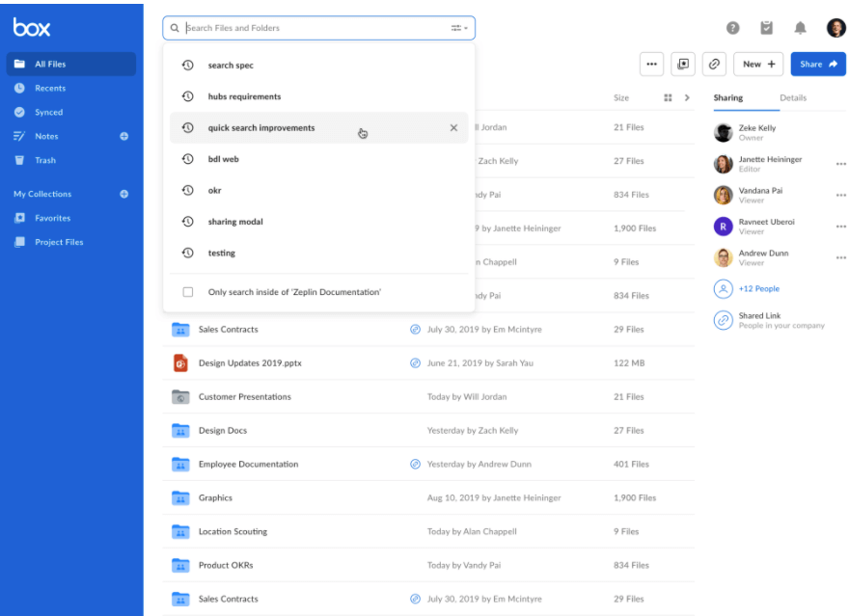The image size is (849, 616).
Task: Open more options for Janette Heininger
Action: (840, 165)
